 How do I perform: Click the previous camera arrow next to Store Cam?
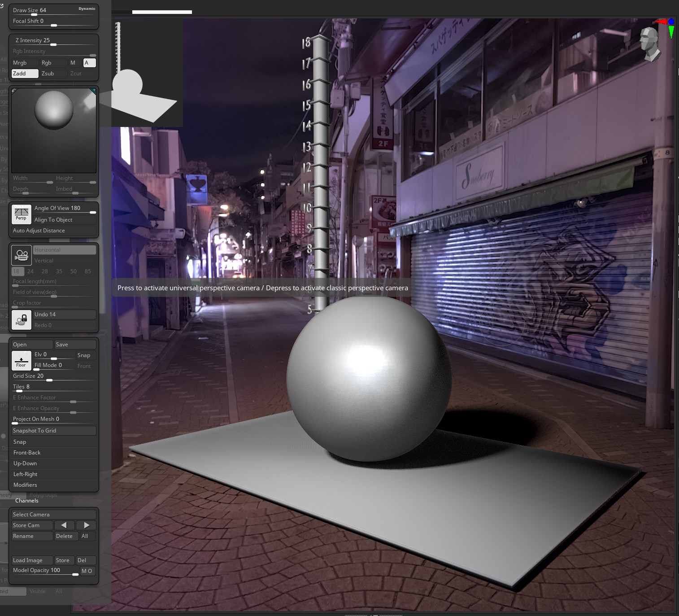pyautogui.click(x=64, y=525)
